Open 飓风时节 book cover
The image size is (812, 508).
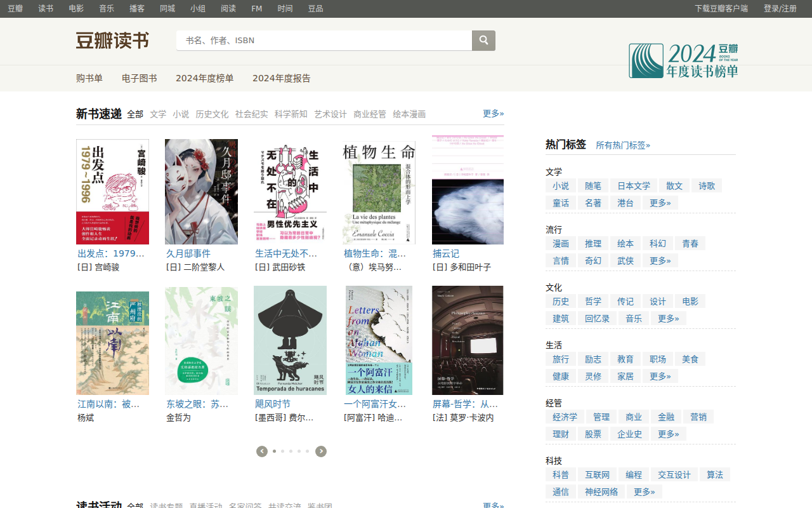pos(290,340)
